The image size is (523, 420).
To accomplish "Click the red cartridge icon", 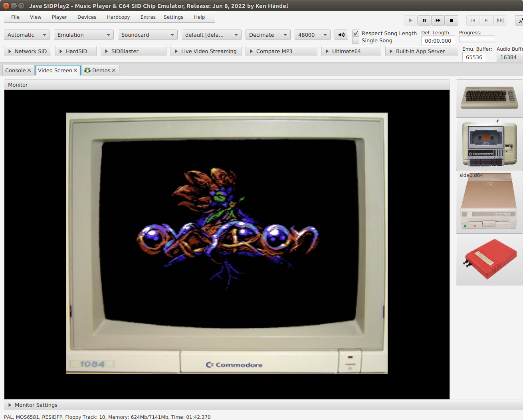I will point(489,260).
